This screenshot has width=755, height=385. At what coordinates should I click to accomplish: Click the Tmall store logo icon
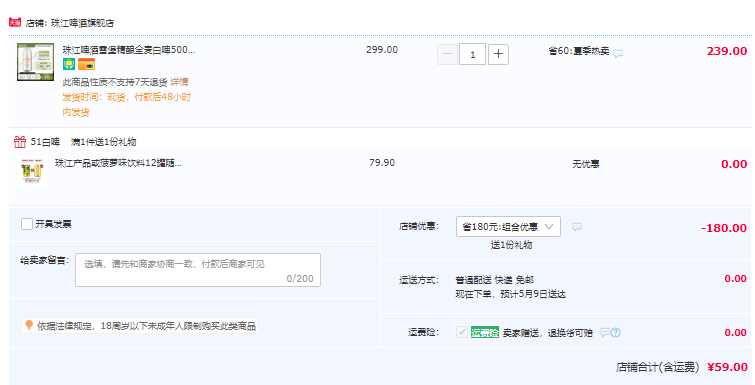(15, 22)
